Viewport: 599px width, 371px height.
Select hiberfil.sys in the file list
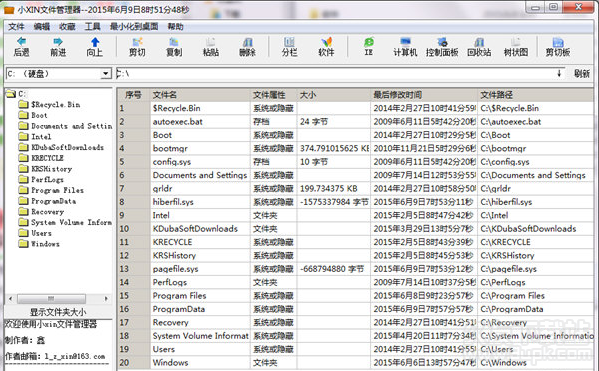pos(173,202)
